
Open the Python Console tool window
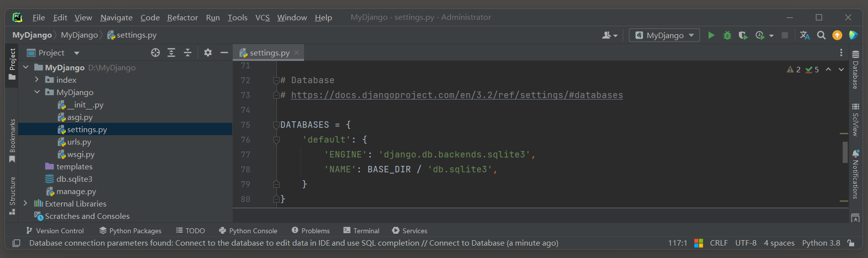(x=248, y=231)
